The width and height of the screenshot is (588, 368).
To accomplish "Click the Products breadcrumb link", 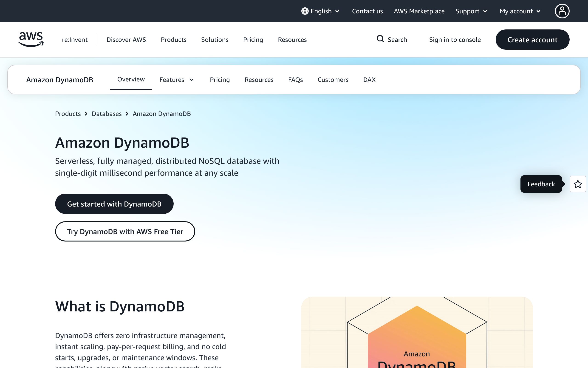I will tap(68, 114).
